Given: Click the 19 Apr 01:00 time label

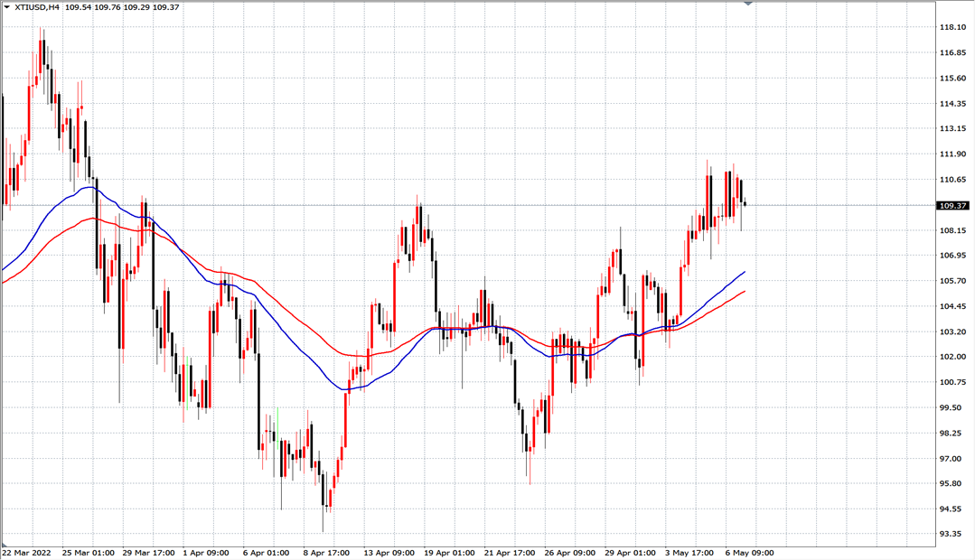Looking at the screenshot, I should tap(449, 553).
